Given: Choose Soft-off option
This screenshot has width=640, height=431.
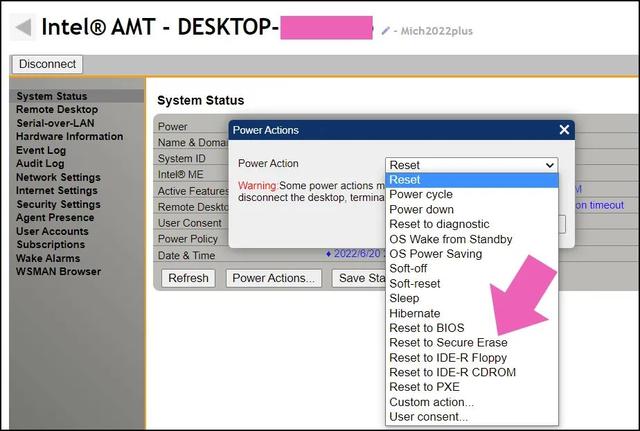Looking at the screenshot, I should 472,269.
